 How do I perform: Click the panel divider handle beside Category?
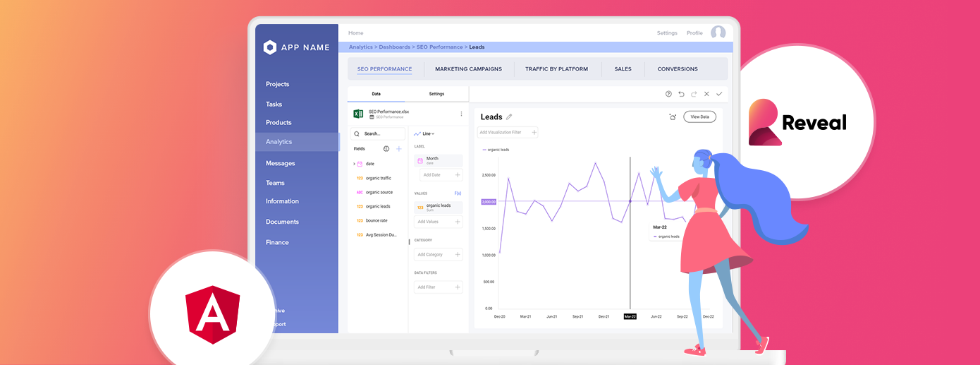[410, 241]
